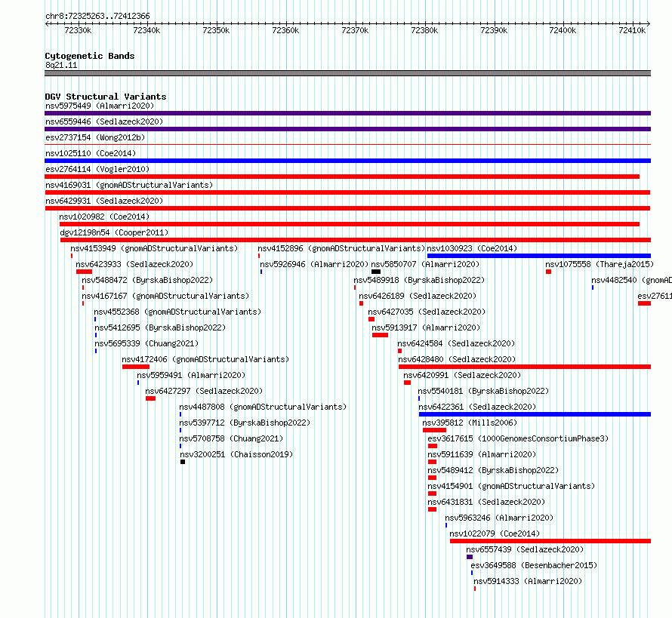Open variant label nsv4167167 (gnomADStructuralVariants)
672x618 pixels.
pos(165,296)
